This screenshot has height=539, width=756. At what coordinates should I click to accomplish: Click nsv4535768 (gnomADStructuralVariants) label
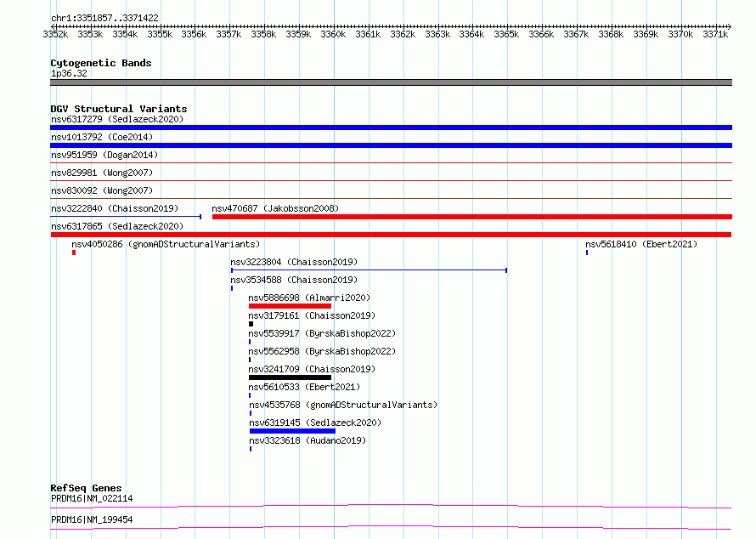(x=343, y=405)
